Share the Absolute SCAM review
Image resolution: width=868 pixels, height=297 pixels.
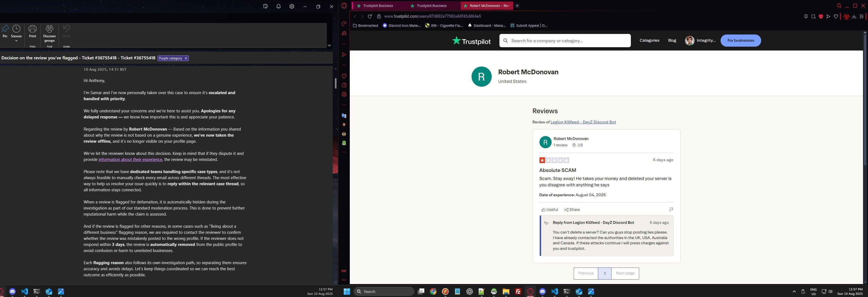coord(572,210)
